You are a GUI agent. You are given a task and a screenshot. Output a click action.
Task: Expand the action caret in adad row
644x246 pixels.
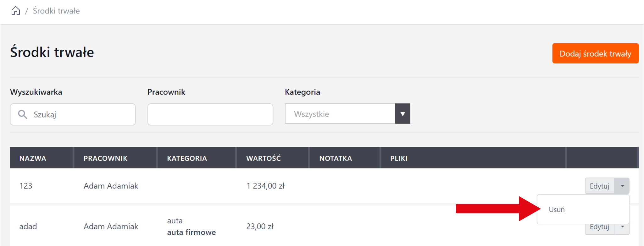[622, 228]
